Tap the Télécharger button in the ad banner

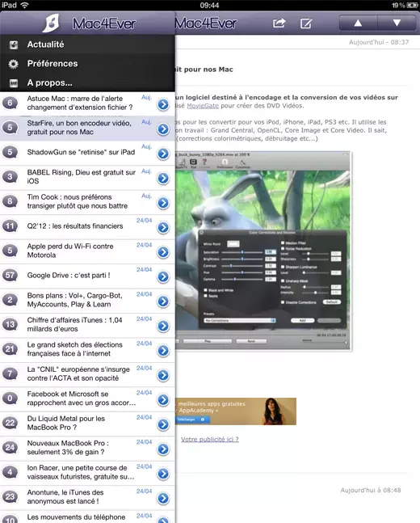point(192,420)
